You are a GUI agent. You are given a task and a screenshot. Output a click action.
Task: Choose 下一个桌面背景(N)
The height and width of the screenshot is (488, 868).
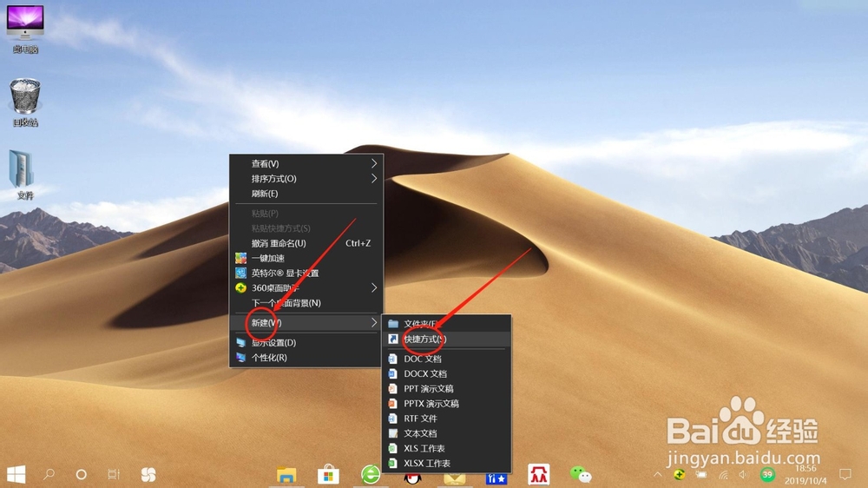point(306,303)
